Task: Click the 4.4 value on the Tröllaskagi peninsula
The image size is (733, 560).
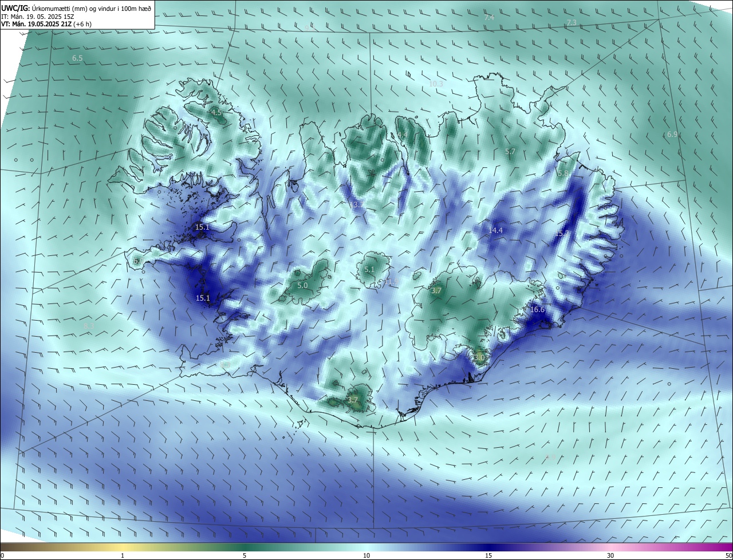Action: coord(403,135)
